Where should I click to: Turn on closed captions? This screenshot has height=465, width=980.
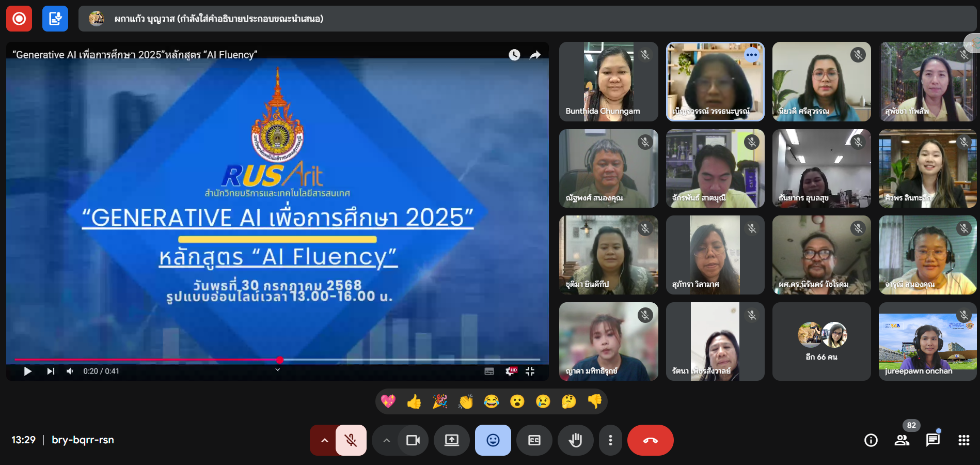534,440
